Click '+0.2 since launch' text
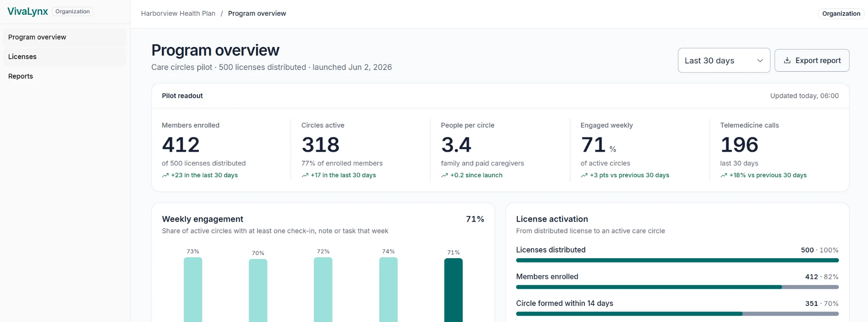This screenshot has height=322, width=868. click(x=476, y=175)
